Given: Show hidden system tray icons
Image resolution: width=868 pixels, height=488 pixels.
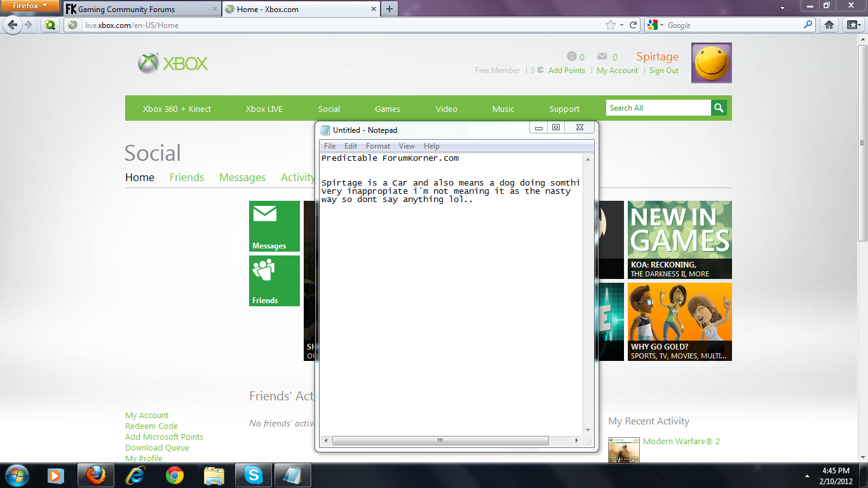Looking at the screenshot, I should click(x=808, y=475).
